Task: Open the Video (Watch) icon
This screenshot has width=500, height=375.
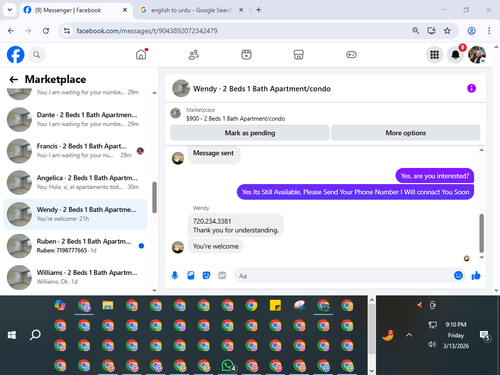Action: [x=246, y=55]
